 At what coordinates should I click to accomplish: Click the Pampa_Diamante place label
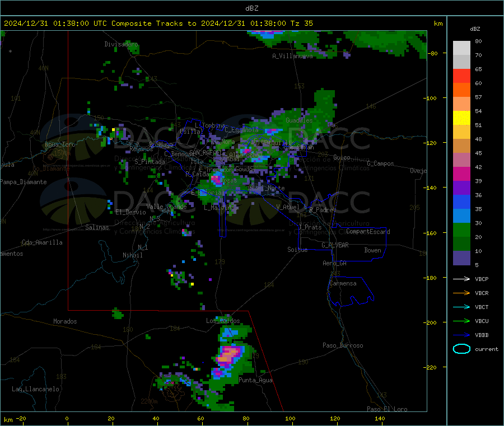click(24, 182)
